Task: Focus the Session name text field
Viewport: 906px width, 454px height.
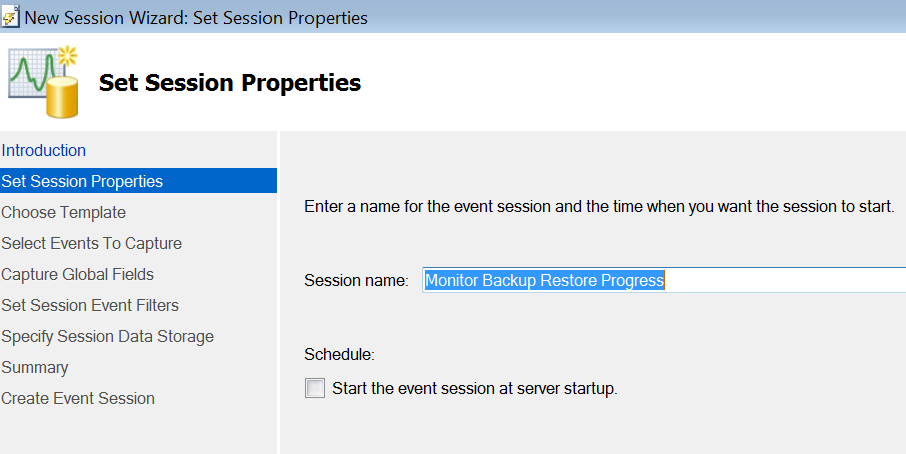Action: (x=664, y=280)
